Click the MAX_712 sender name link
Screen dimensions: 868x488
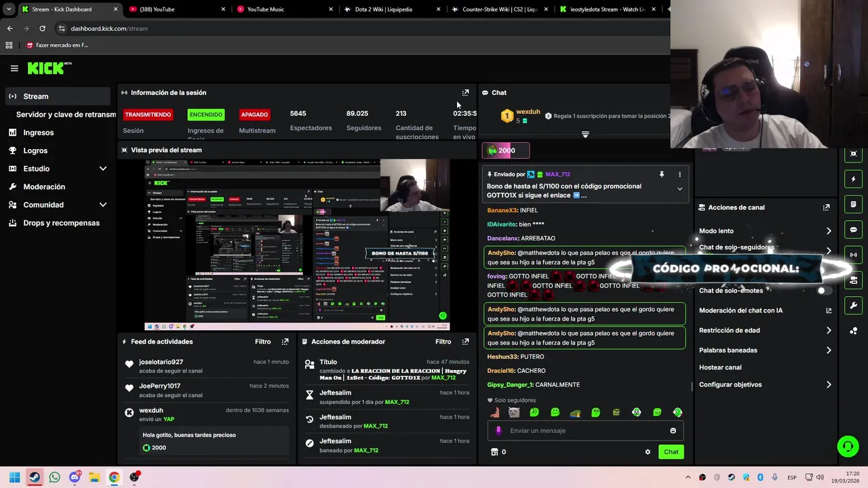(557, 174)
